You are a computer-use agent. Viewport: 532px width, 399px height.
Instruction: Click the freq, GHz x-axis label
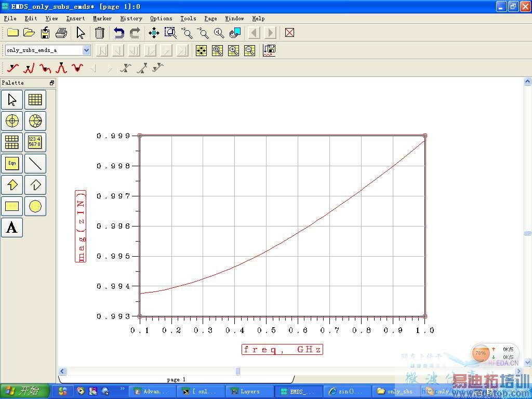(282, 349)
